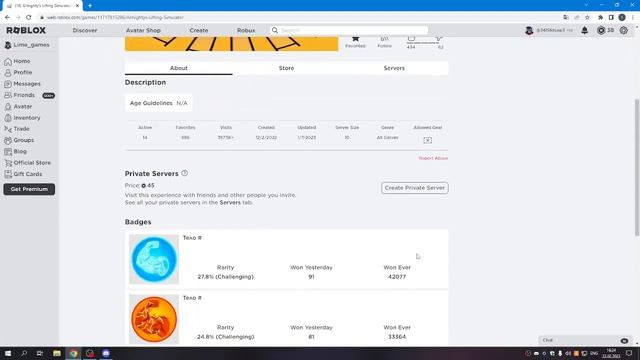This screenshot has width=640, height=360.
Task: Open the Windows Start menu
Action: pyautogui.click(x=8, y=353)
